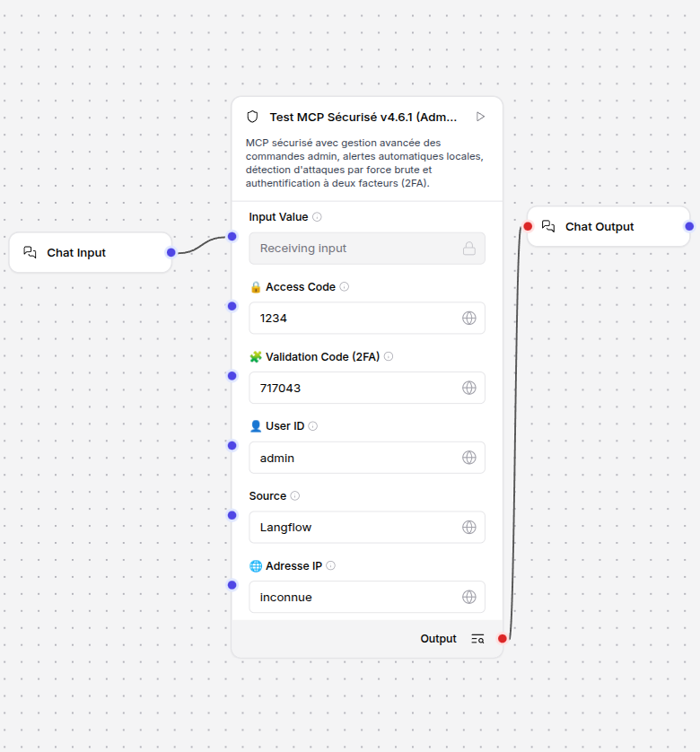Click the globe icon in Validation Code field
This screenshot has width=700, height=752.
click(x=468, y=388)
